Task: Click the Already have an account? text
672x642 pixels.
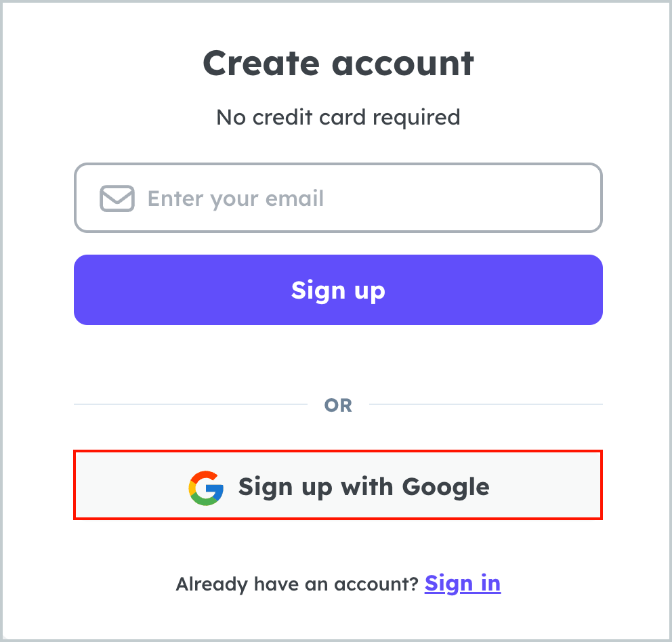Action: coord(297,584)
